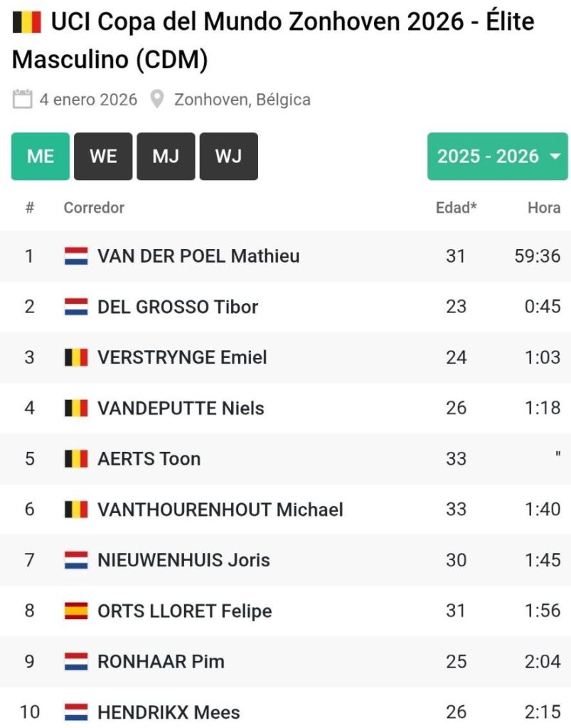Click the Spanish flag beside Orts Lloret

(76, 611)
